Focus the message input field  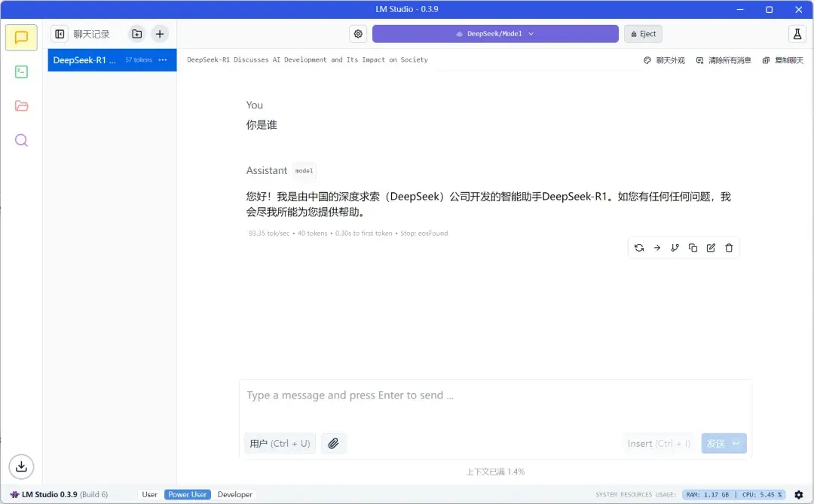point(495,396)
